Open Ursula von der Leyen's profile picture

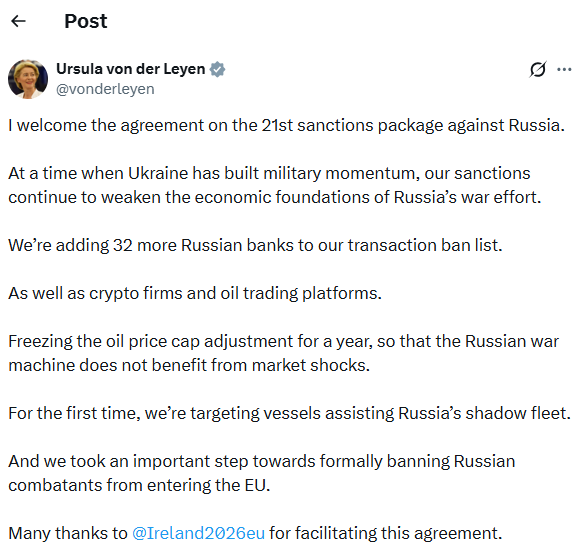click(28, 79)
